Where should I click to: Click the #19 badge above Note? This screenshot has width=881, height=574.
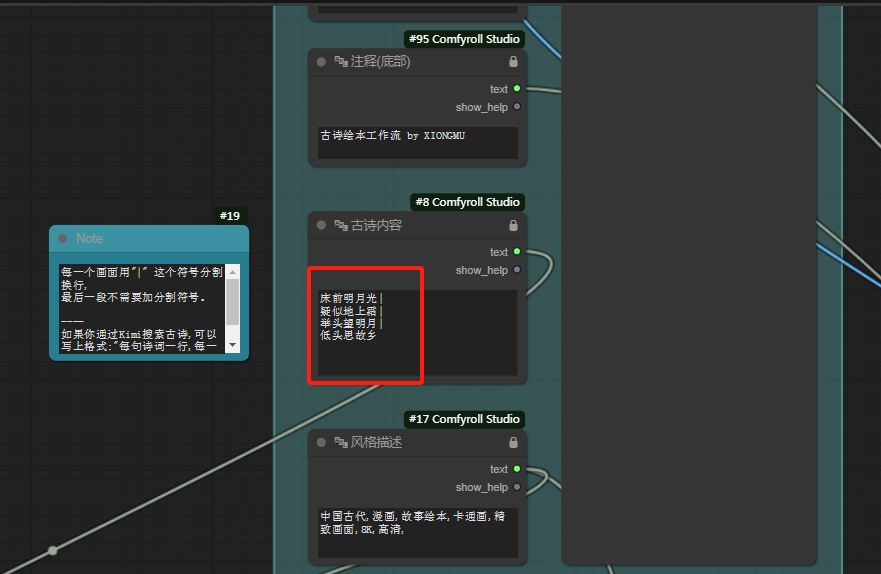pyautogui.click(x=230, y=216)
